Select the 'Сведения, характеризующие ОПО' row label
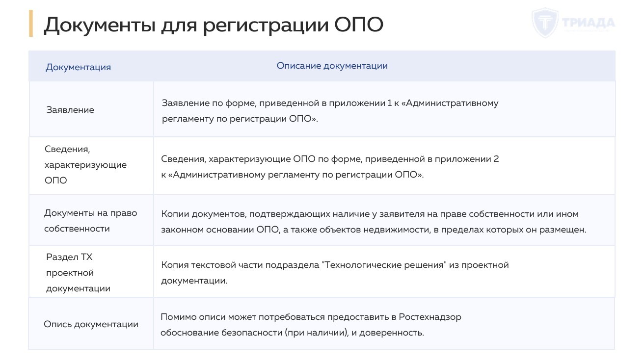 [85, 165]
